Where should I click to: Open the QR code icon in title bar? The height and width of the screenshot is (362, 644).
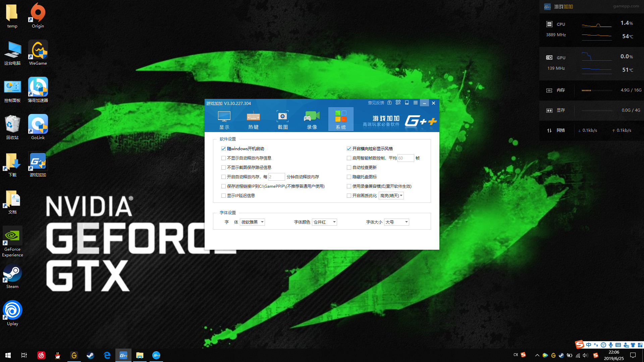(398, 103)
